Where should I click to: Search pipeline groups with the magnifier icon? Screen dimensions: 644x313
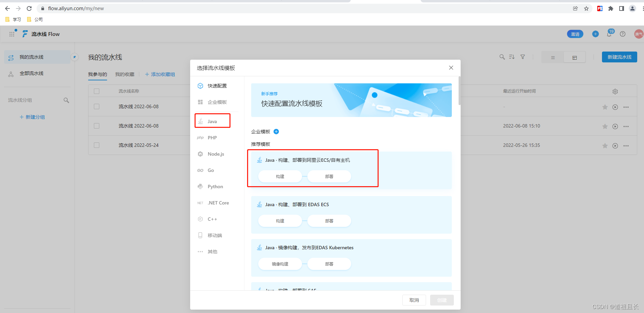[x=66, y=100]
